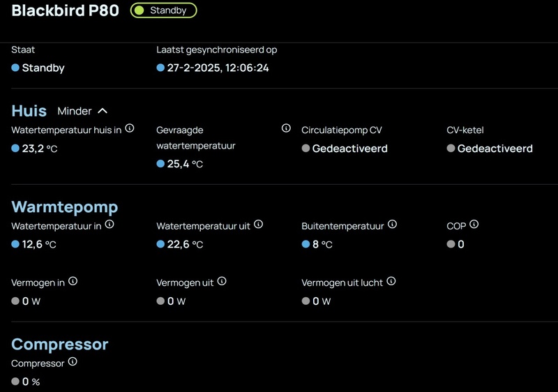Click info icon beside Watertemperatuur huis in
This screenshot has width=558, height=392.
[x=129, y=129]
